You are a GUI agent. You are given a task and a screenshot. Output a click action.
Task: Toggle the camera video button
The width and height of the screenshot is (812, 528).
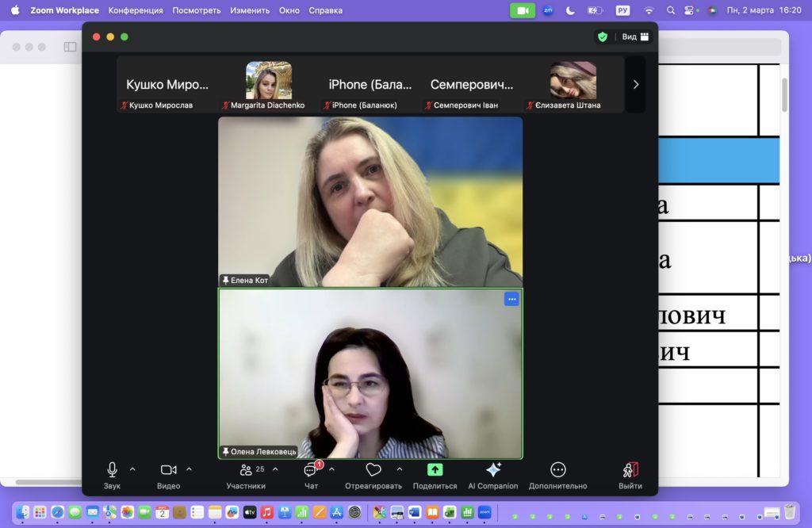(x=168, y=470)
